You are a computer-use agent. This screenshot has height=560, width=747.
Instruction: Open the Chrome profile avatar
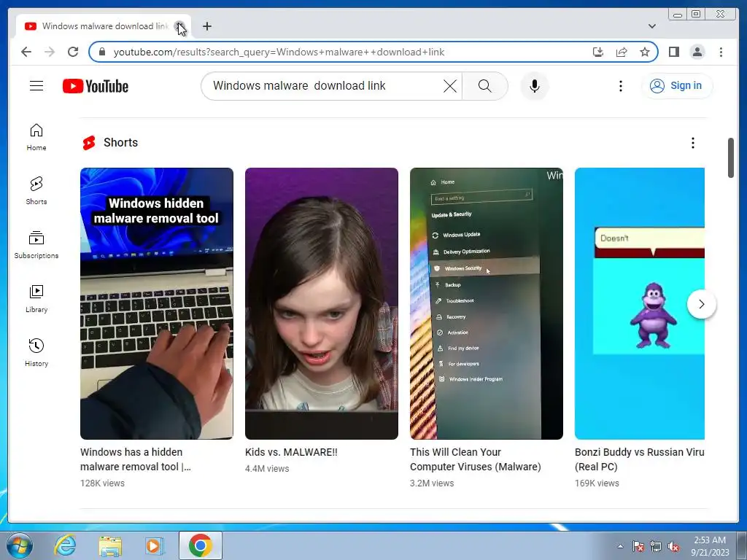697,52
